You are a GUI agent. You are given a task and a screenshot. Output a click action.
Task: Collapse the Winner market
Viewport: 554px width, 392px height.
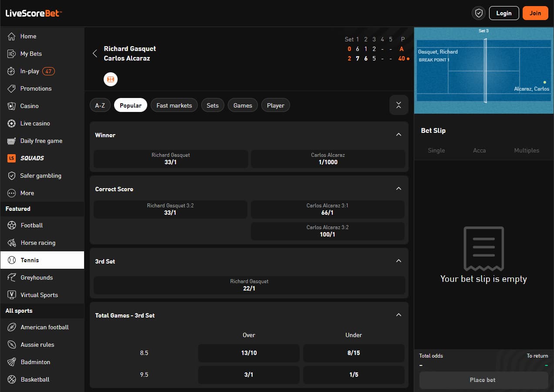click(399, 135)
